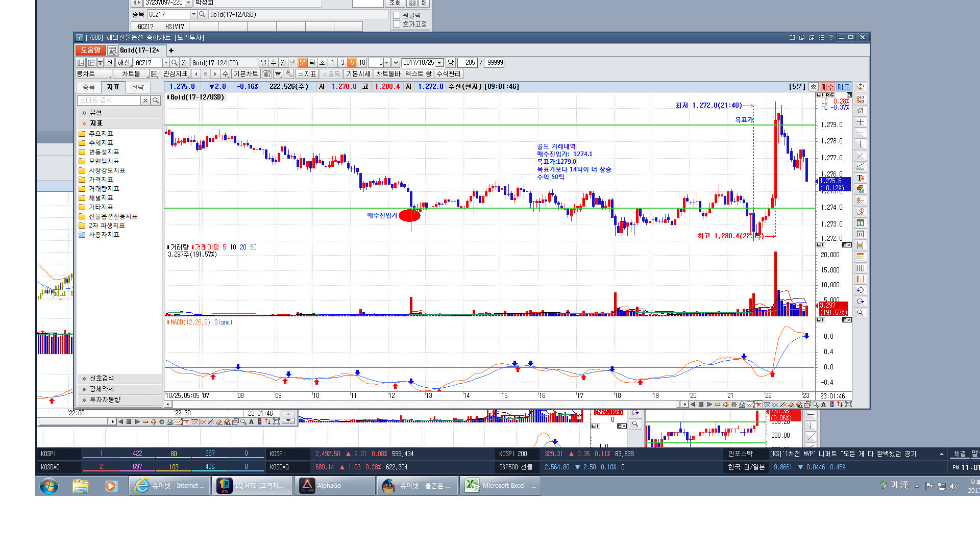Image resolution: width=980 pixels, height=551 pixels.
Task: Select the horizontal line drawing tool
Action: 860,133
